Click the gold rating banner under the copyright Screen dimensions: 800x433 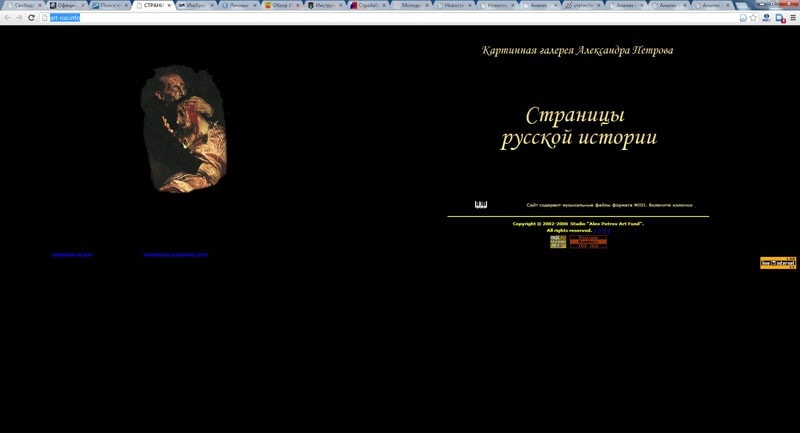(558, 242)
